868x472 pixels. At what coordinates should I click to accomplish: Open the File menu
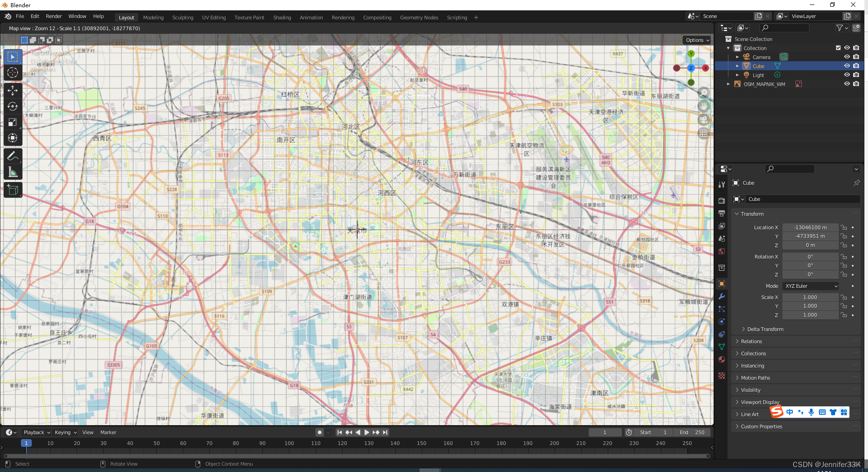[x=20, y=16]
